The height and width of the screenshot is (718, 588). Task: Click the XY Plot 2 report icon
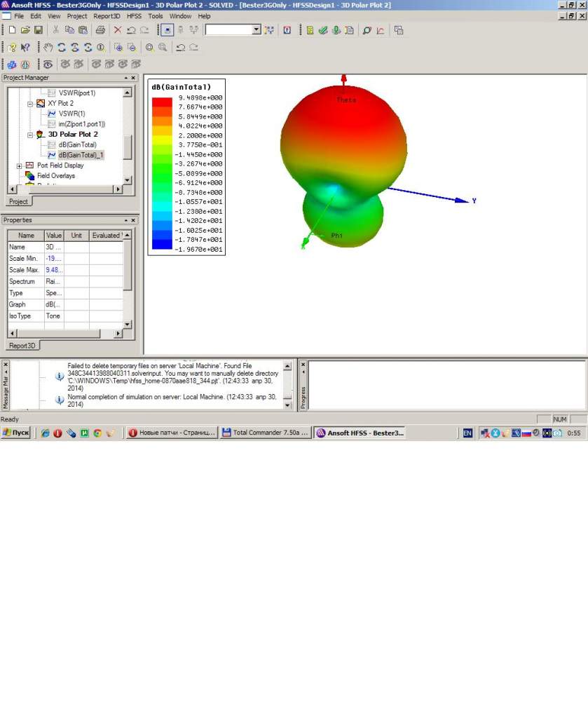click(x=41, y=104)
